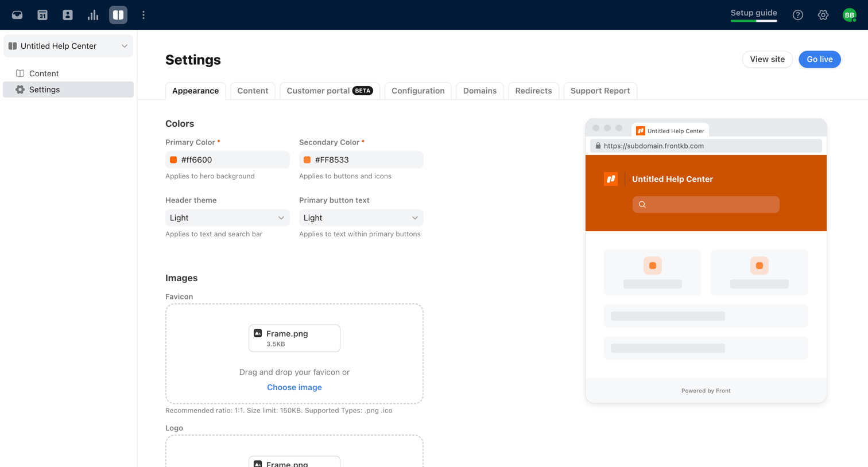
Task: Open the calendar icon in top bar
Action: pos(42,15)
